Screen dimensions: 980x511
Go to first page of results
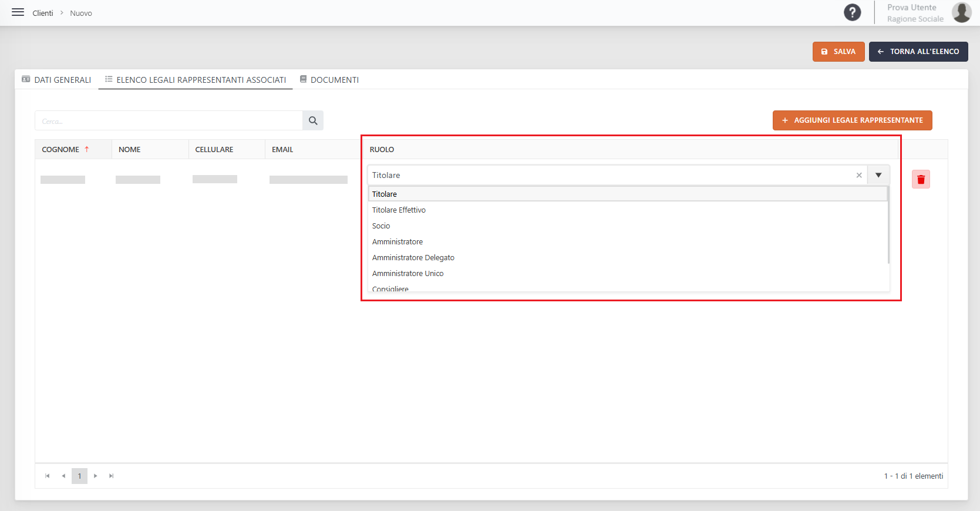[x=48, y=476]
